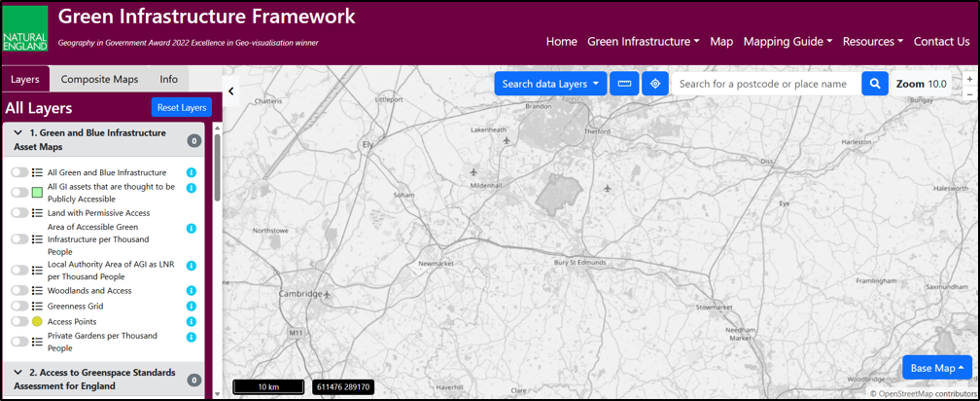The image size is (980, 401).
Task: Click the 10 km scale bar
Action: point(268,387)
